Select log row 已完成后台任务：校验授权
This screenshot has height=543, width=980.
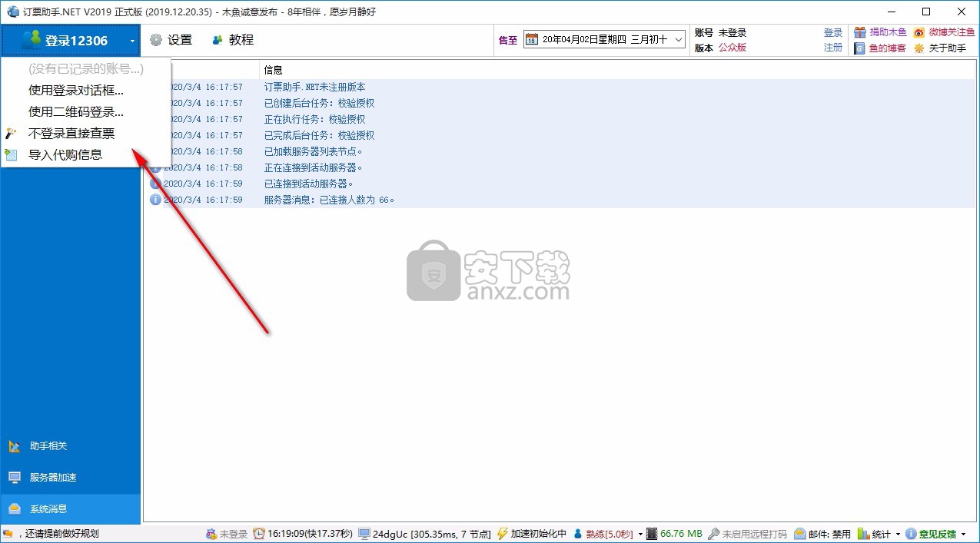561,135
